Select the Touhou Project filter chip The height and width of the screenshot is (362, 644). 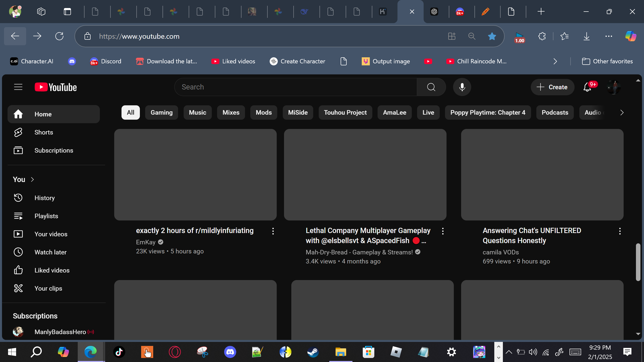click(345, 112)
